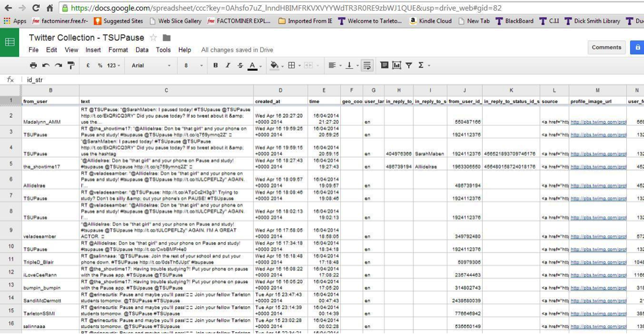The image size is (644, 334).
Task: Open the File menu
Action: click(34, 50)
